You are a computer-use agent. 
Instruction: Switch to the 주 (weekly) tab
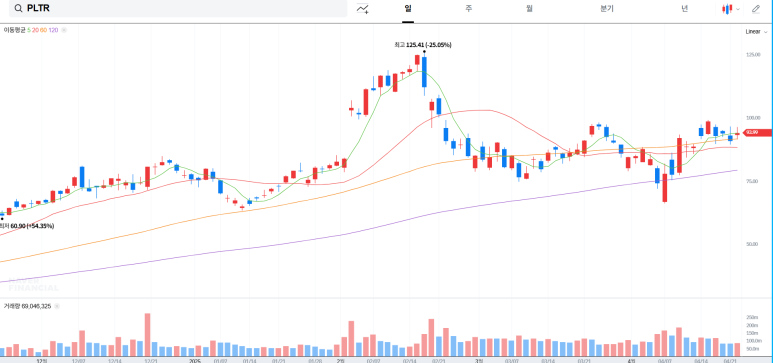pos(468,8)
